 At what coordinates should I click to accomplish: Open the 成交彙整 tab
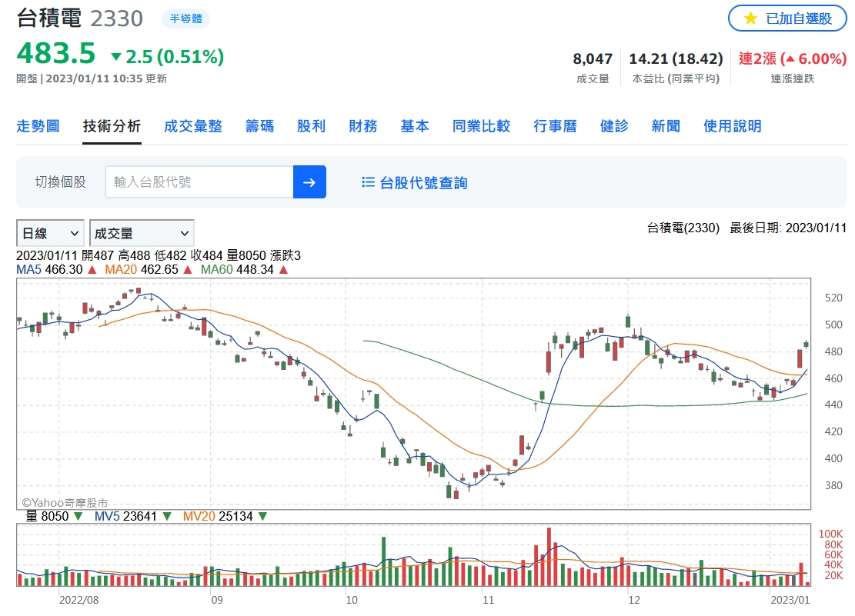(x=193, y=126)
